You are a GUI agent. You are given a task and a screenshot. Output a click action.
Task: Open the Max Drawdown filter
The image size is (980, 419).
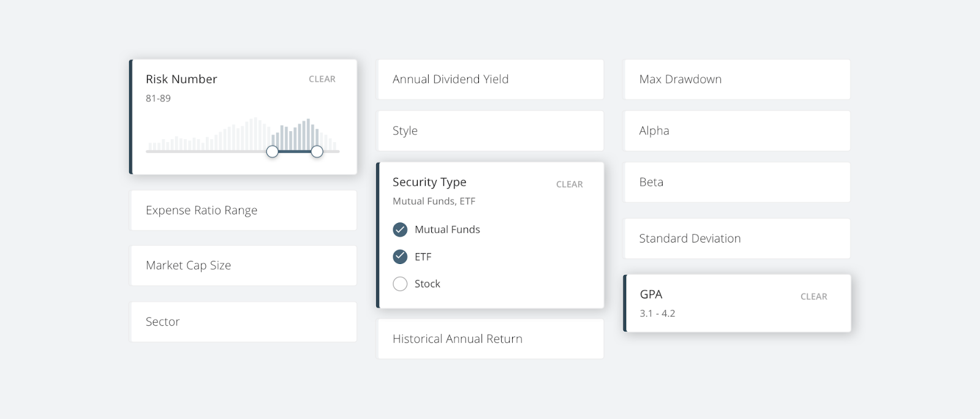737,79
